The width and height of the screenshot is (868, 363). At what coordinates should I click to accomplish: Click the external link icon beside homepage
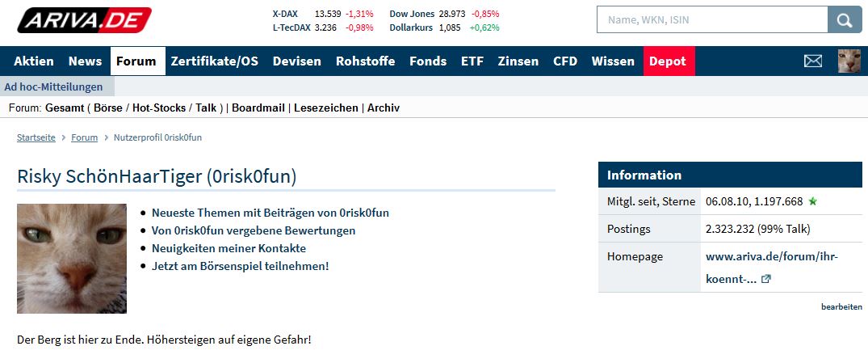point(766,279)
